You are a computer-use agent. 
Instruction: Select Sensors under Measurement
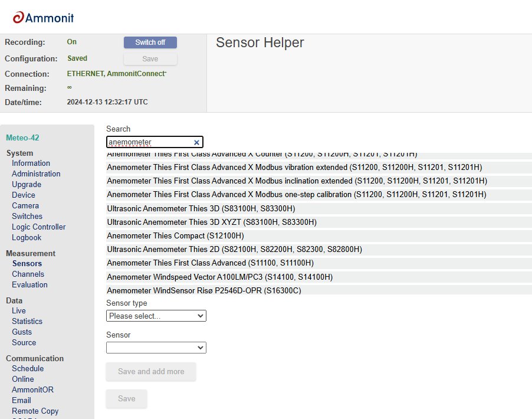tap(27, 263)
